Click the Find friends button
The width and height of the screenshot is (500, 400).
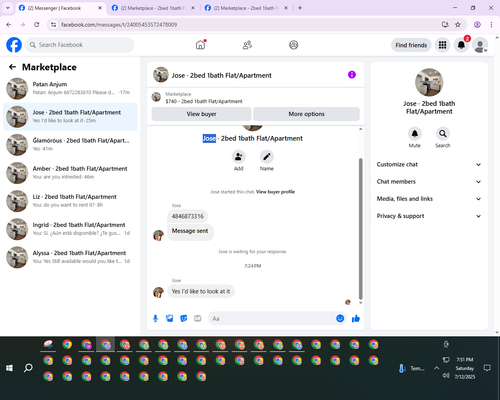tap(411, 45)
